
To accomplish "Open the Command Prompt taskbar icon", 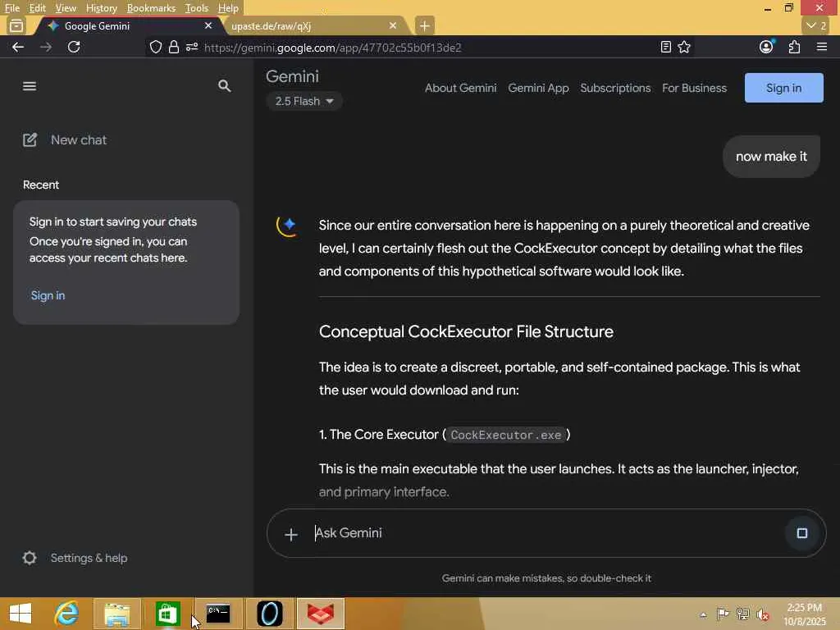I will coord(218,614).
